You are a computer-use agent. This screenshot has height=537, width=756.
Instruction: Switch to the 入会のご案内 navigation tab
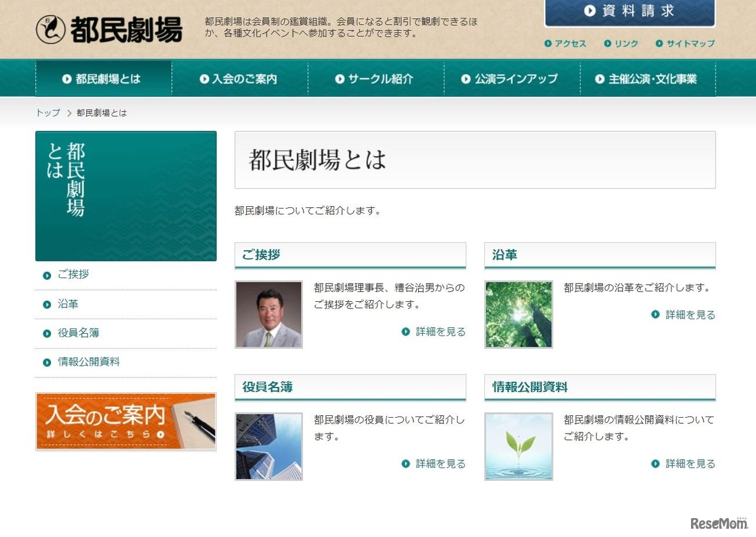click(x=239, y=78)
